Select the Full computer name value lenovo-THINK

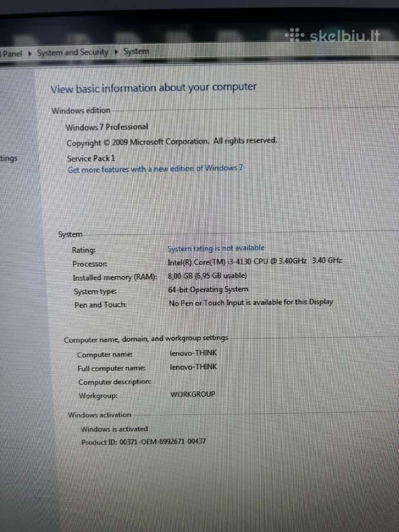(x=193, y=366)
